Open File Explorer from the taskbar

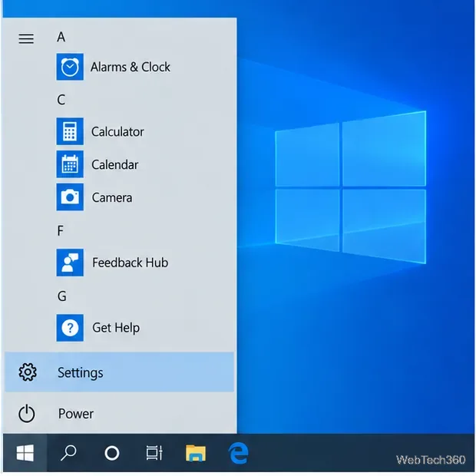(x=196, y=453)
